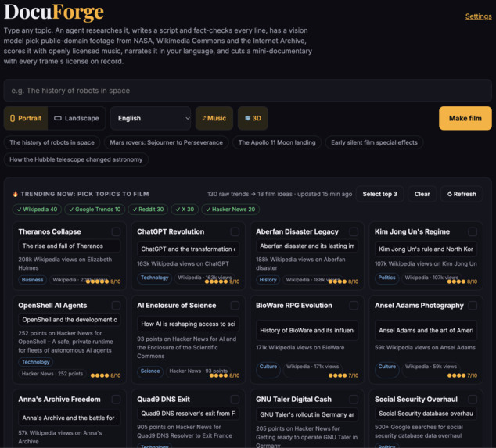Open the Settings link

[x=478, y=16]
